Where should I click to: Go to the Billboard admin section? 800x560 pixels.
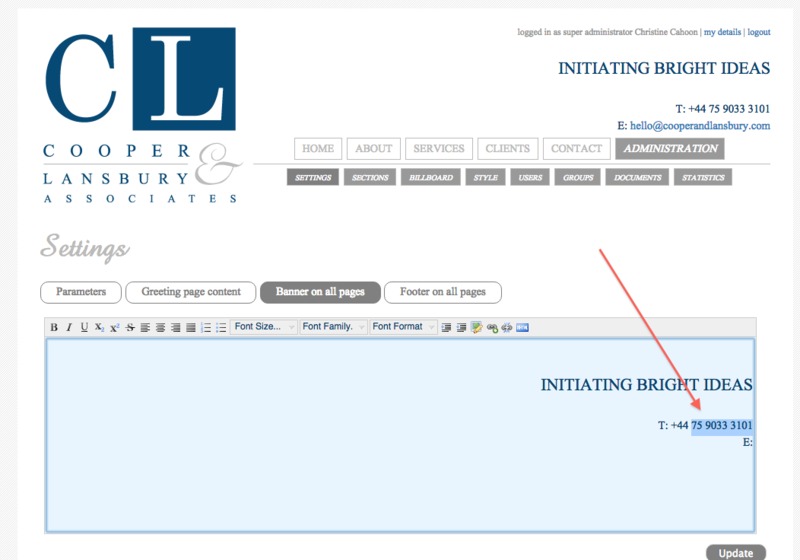click(x=431, y=177)
